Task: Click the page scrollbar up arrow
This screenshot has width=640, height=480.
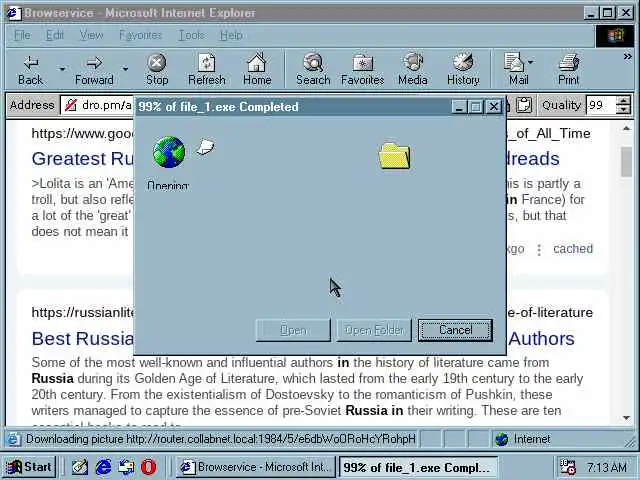Action: coord(627,129)
